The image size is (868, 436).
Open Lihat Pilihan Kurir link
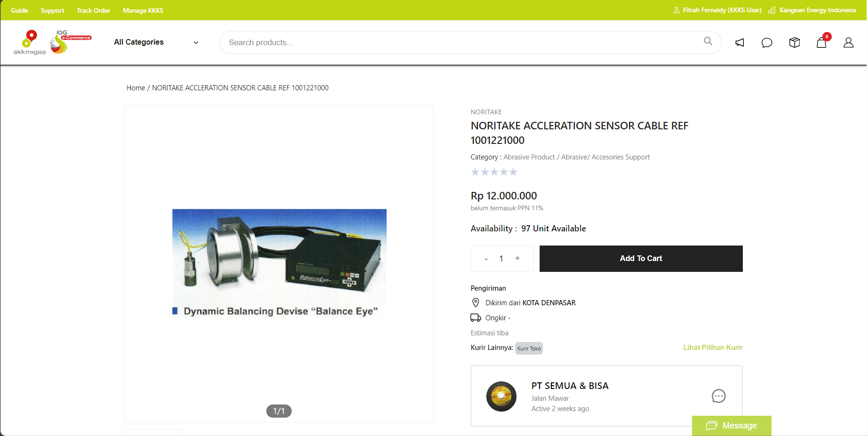point(713,348)
